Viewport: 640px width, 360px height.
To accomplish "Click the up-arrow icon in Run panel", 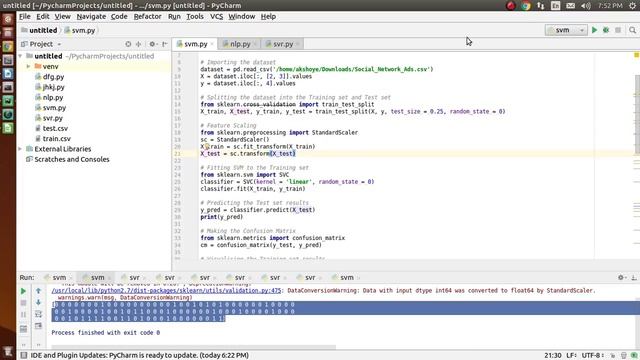I will click(x=38, y=291).
